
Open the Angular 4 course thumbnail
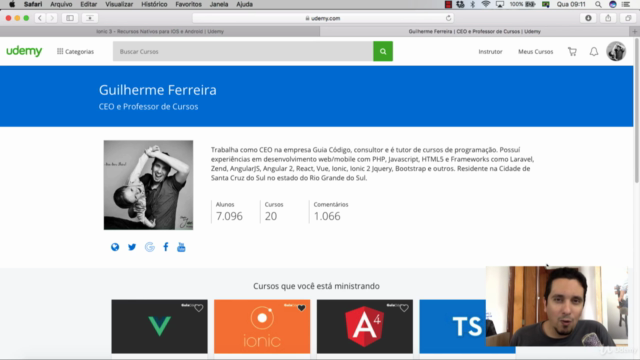(x=365, y=326)
